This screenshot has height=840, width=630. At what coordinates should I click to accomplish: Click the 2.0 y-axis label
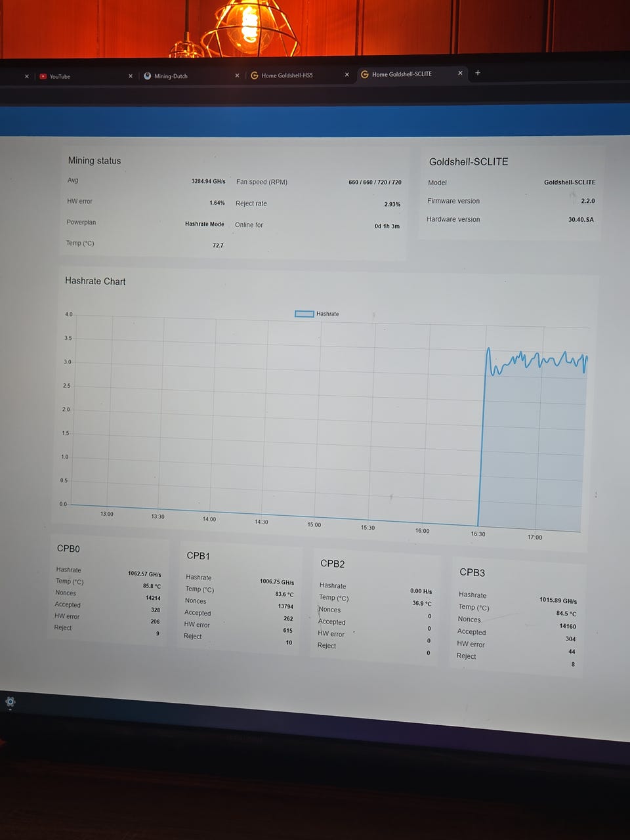click(66, 409)
